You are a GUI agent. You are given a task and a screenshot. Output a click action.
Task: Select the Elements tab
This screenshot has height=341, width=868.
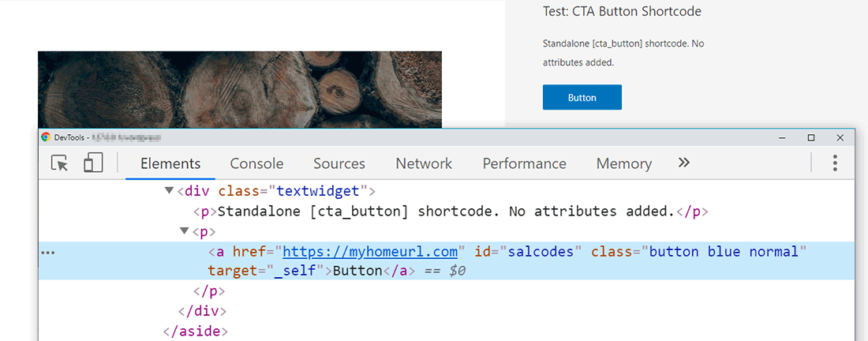pos(170,163)
